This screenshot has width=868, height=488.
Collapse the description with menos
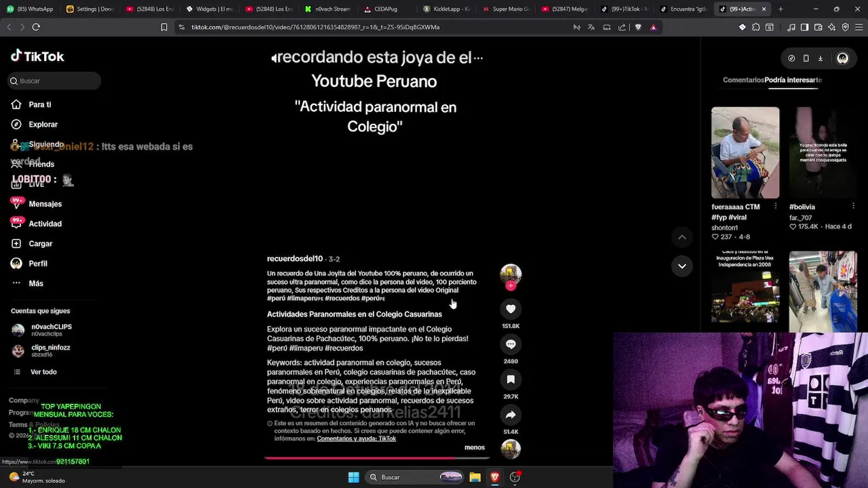click(x=475, y=447)
